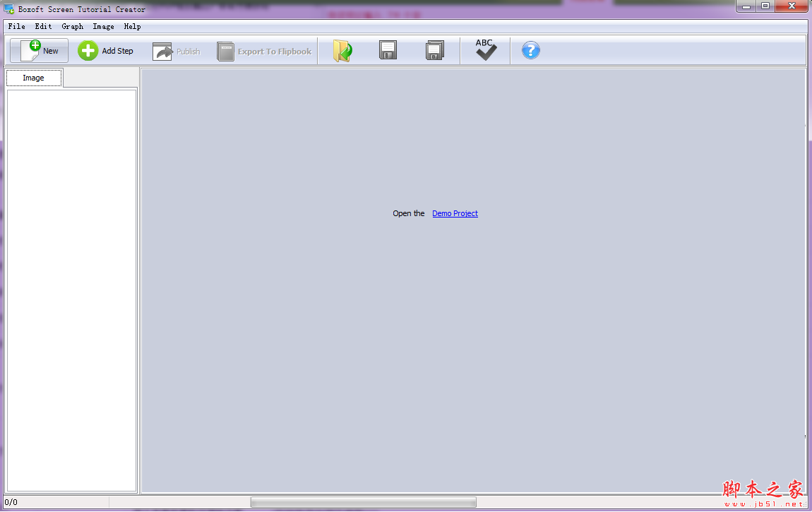Image resolution: width=812 pixels, height=512 pixels.
Task: Click the Save As disk icon
Action: point(434,50)
